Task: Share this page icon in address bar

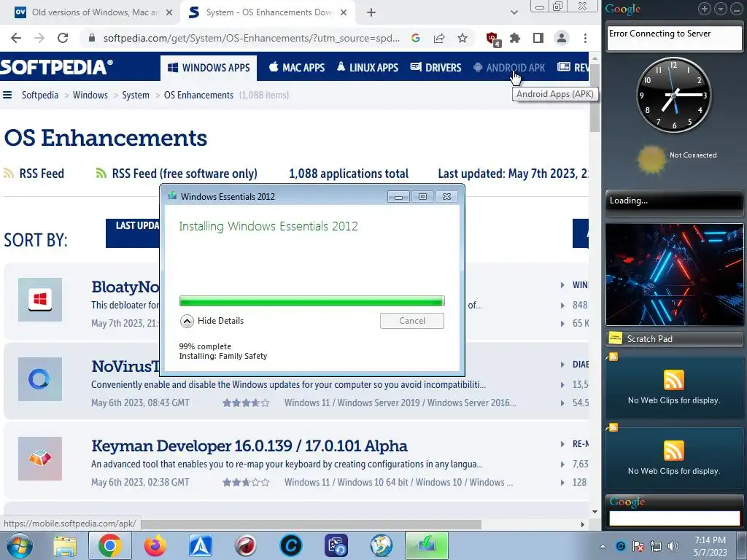Action: point(438,38)
